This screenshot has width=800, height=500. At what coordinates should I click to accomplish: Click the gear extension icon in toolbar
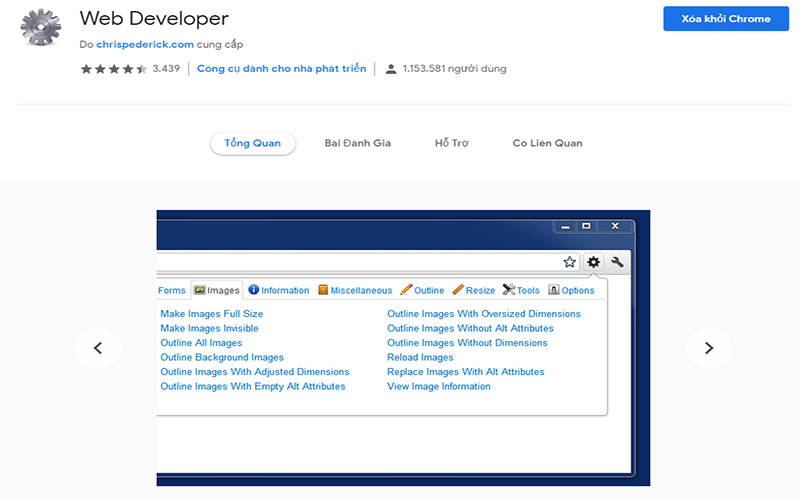pyautogui.click(x=593, y=262)
